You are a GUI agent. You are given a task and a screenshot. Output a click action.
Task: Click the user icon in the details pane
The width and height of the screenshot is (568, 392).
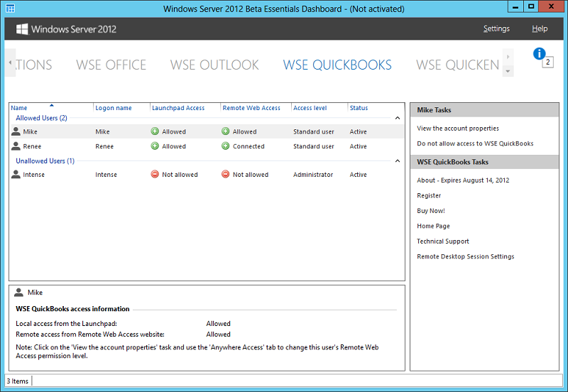click(18, 292)
